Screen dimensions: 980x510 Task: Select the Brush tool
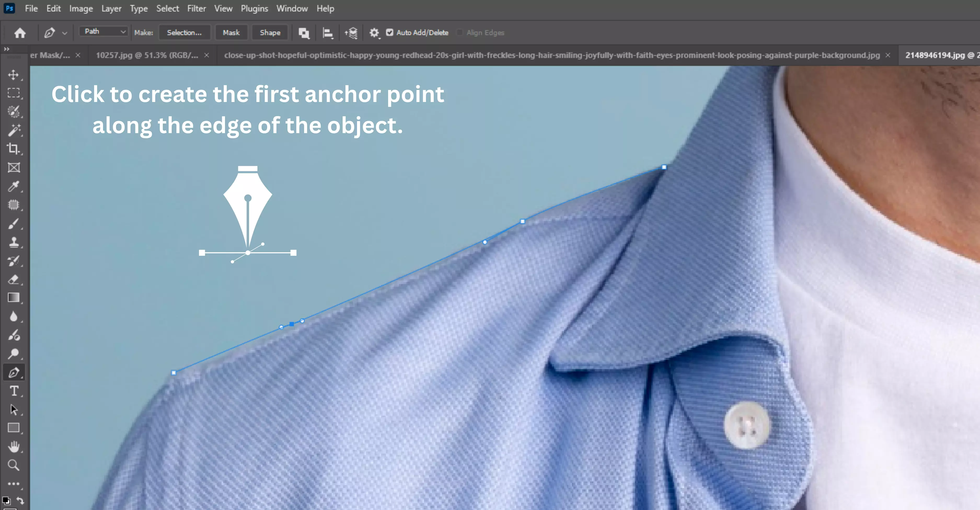point(14,224)
